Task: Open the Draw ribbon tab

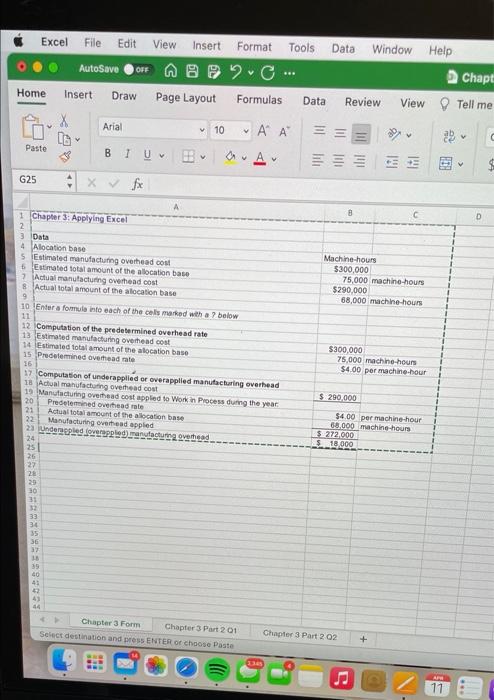Action: tap(124, 96)
